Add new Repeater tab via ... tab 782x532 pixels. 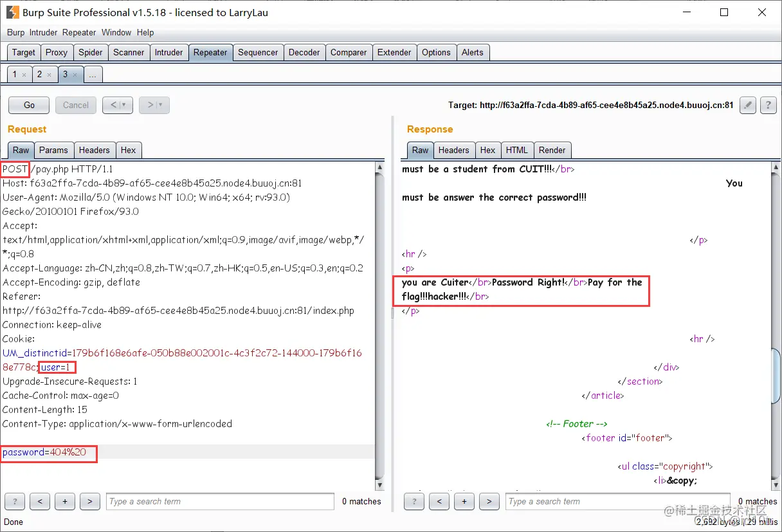93,75
